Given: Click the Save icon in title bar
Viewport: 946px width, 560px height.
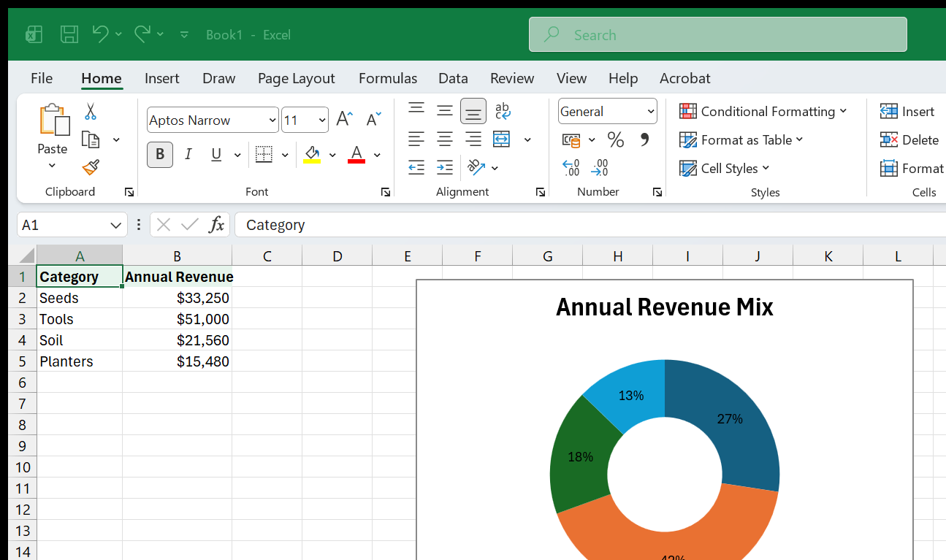Looking at the screenshot, I should click(69, 34).
